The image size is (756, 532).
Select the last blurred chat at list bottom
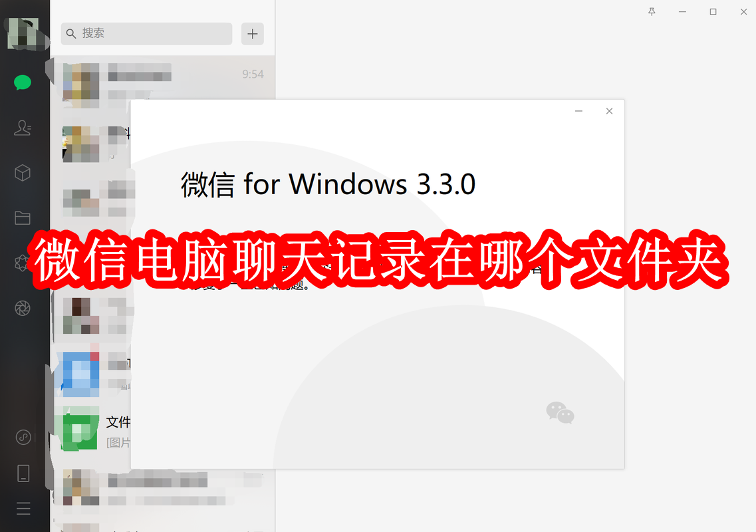coord(164,489)
